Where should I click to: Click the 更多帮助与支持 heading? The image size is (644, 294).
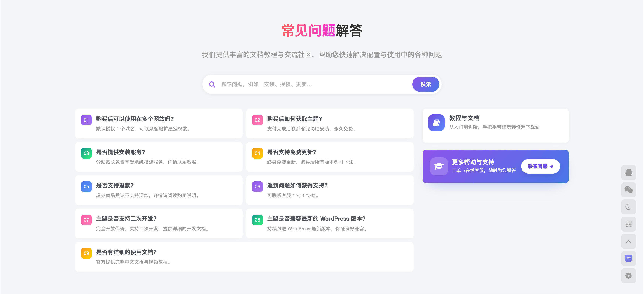click(473, 162)
